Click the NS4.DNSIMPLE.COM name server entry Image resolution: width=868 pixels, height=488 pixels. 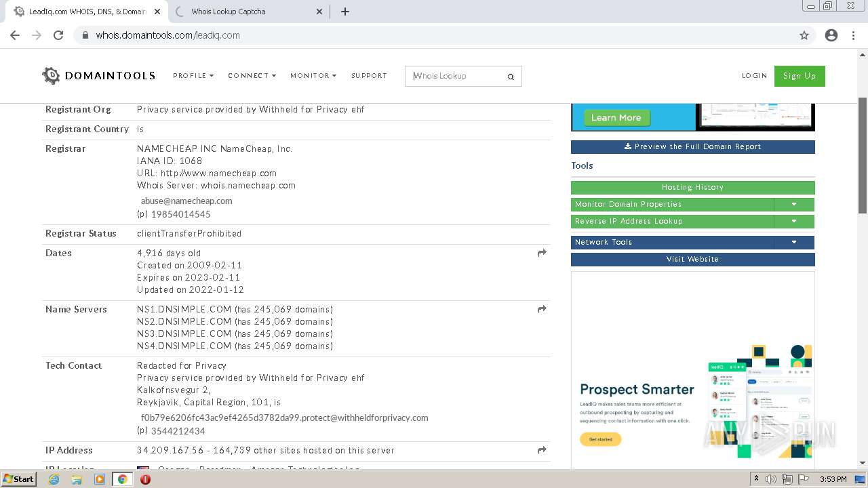(x=184, y=346)
